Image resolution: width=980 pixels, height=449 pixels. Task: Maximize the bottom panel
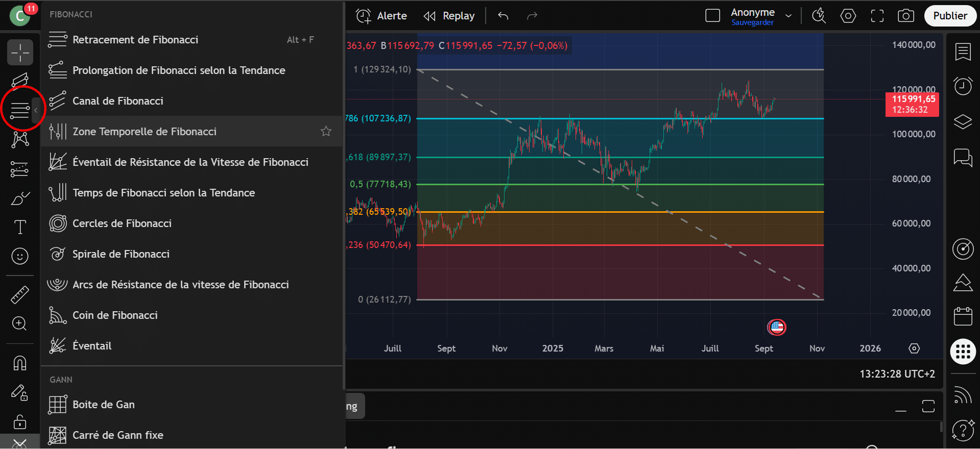pos(928,406)
